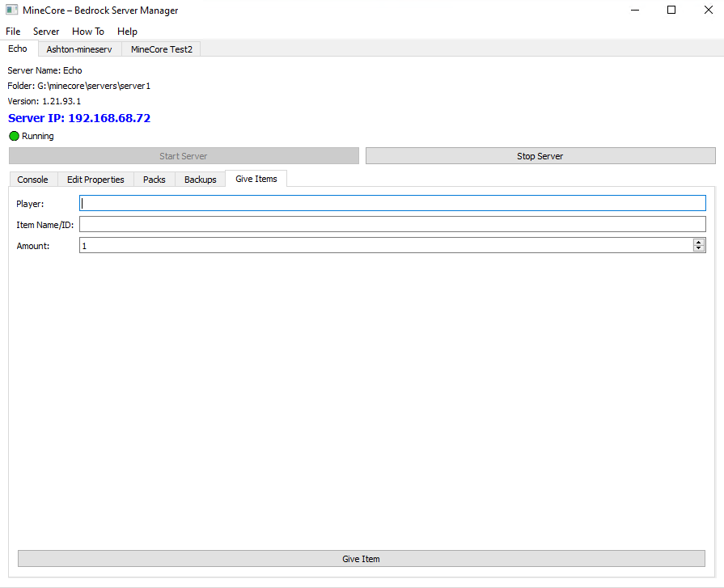Click the Server Name: Echo text
This screenshot has height=588, width=724.
[44, 70]
